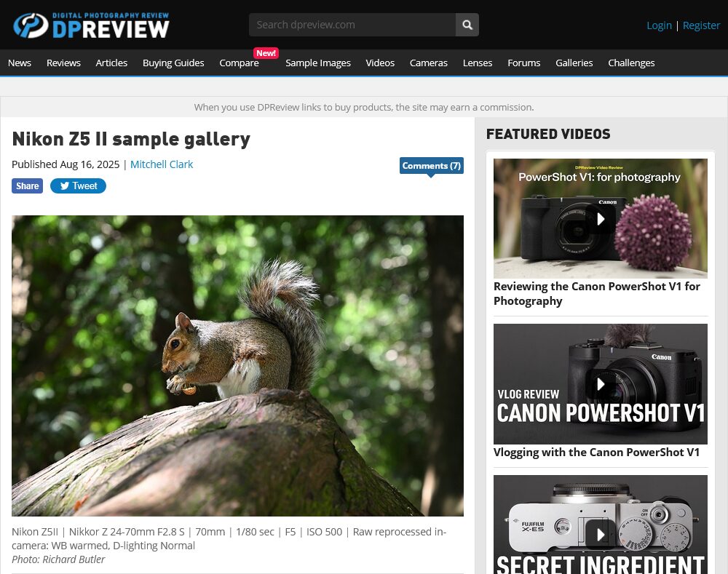Click the 'FEATURED VIDEOS' heading
This screenshot has height=574, width=728.
click(548, 134)
